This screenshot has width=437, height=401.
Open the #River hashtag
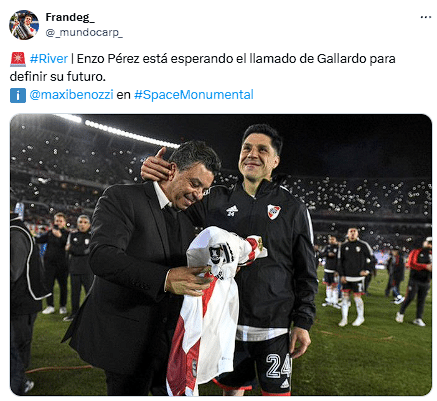click(x=49, y=59)
